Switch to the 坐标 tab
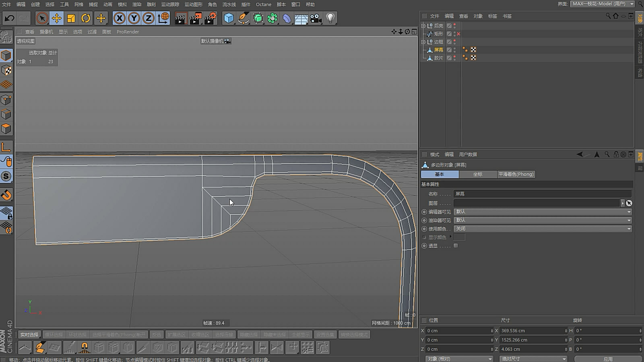This screenshot has height=362, width=644. coord(477,174)
